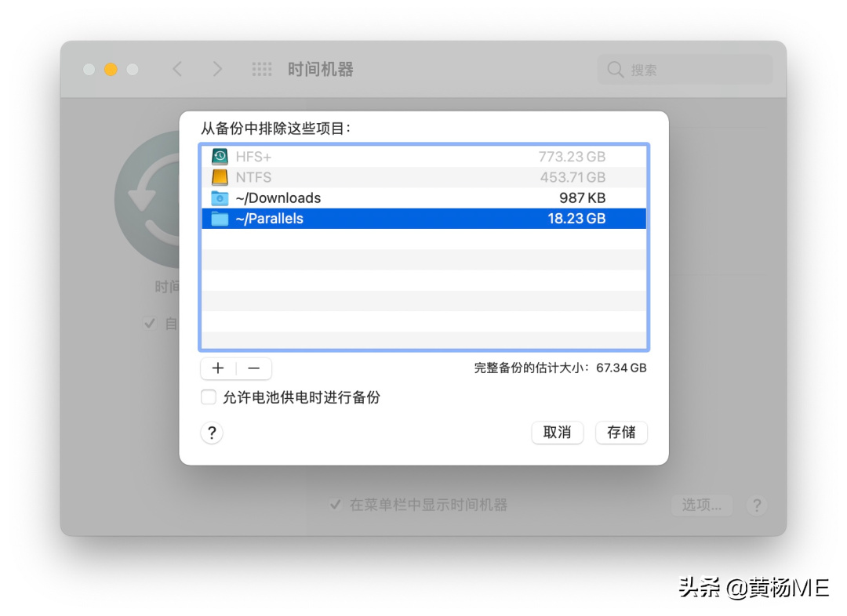847x616 pixels.
Task: Focus the 搜索 search field
Action: click(x=685, y=70)
